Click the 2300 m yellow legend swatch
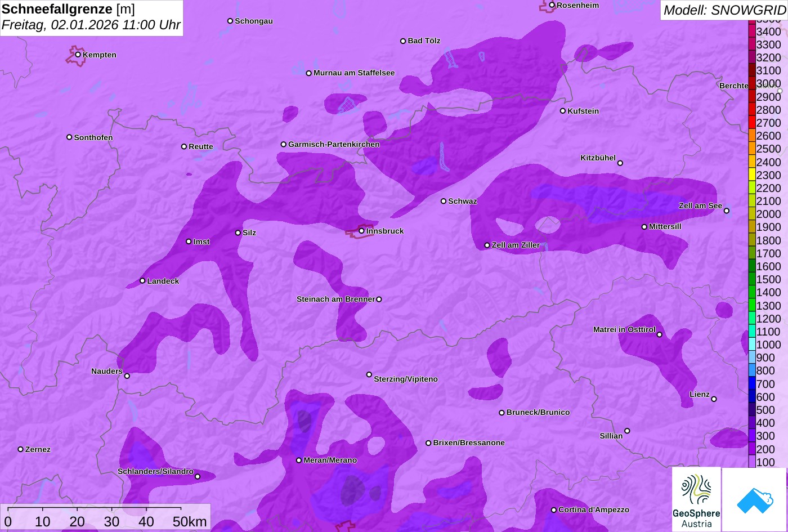 (752, 175)
